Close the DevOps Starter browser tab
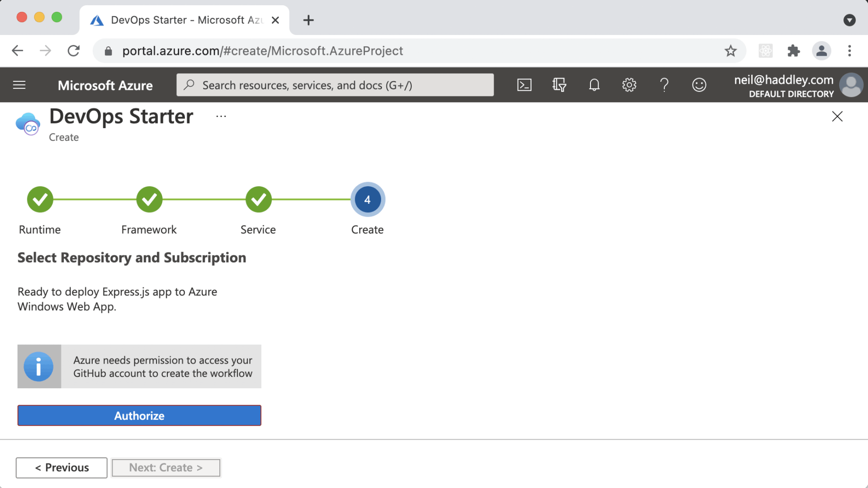 275,20
